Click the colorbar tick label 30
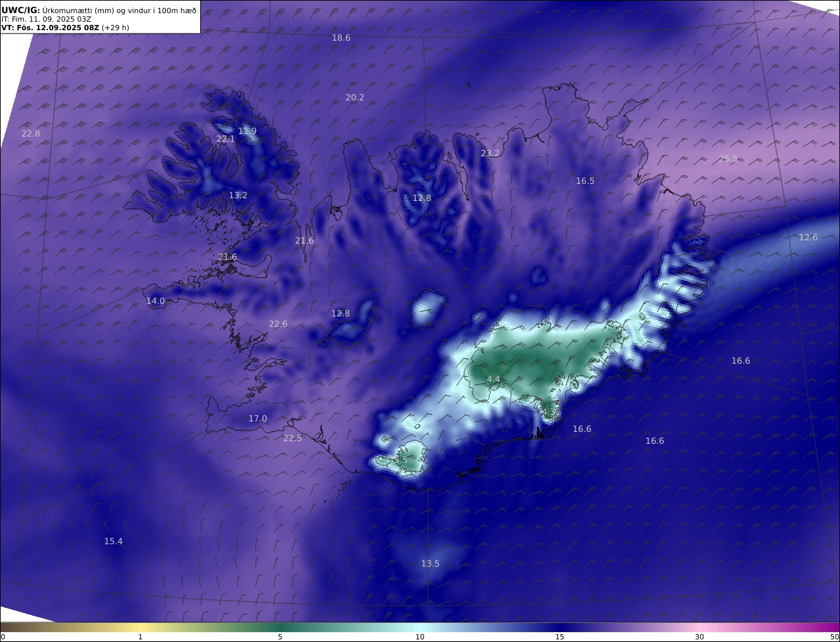 (700, 637)
